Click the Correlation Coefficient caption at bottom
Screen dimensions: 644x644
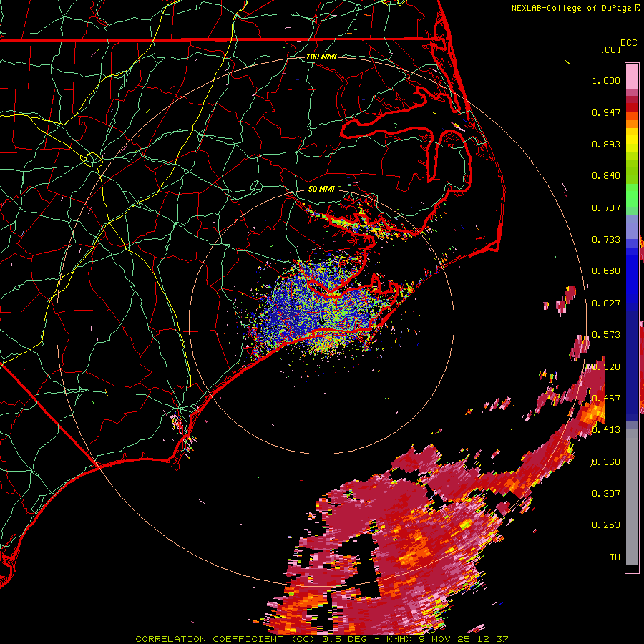click(322, 639)
